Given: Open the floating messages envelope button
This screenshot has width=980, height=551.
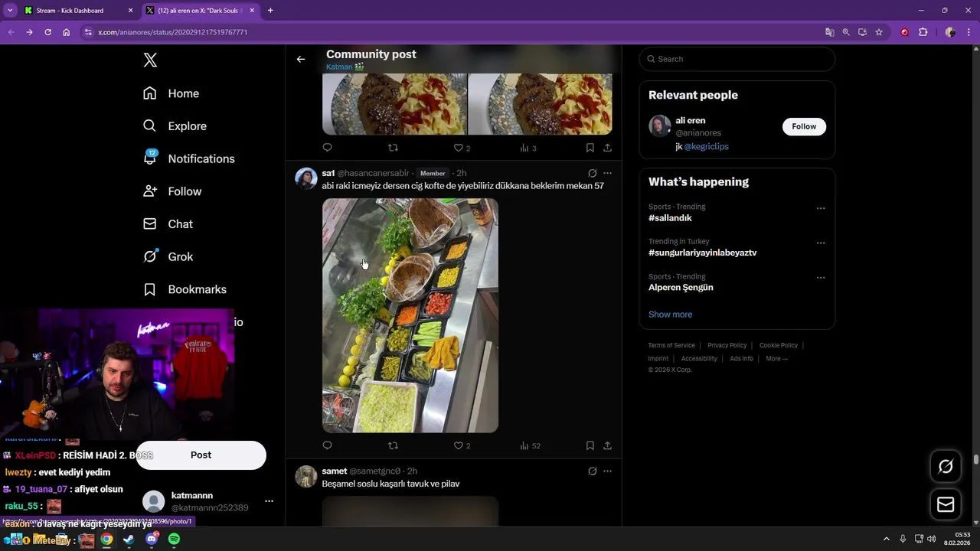Looking at the screenshot, I should (x=946, y=504).
